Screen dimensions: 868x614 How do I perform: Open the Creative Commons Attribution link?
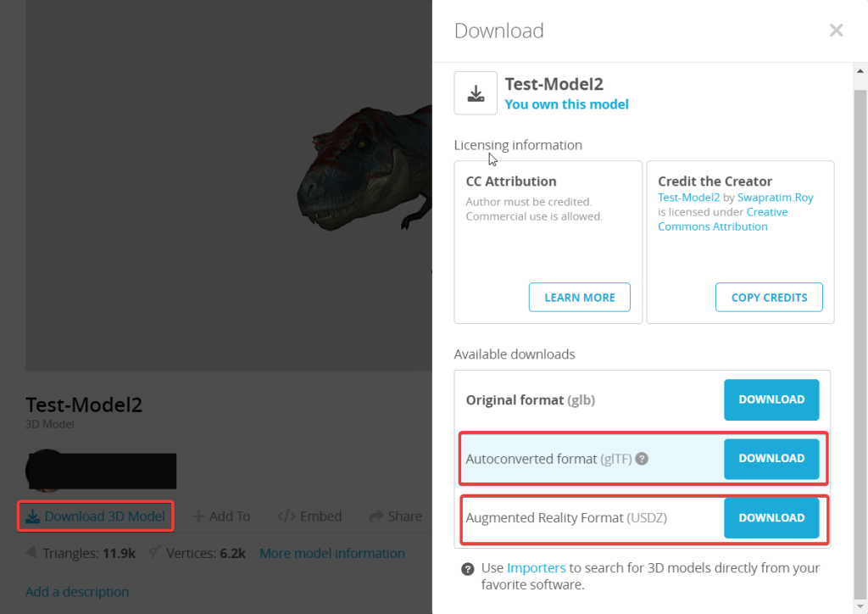(722, 220)
